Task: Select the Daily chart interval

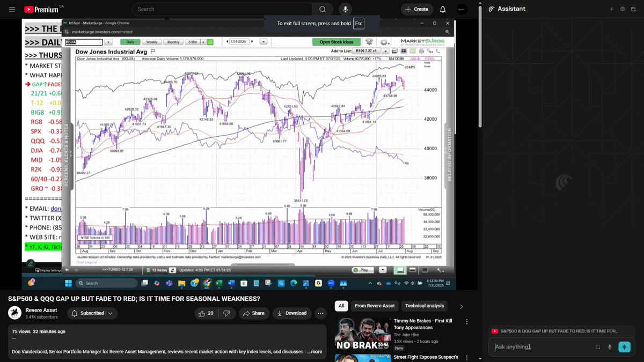Action: pyautogui.click(x=130, y=42)
